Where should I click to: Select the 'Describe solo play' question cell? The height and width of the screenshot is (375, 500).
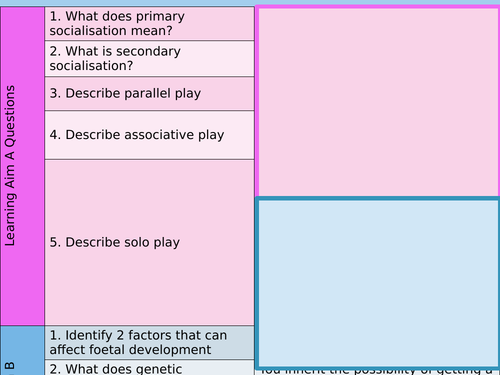click(x=149, y=242)
